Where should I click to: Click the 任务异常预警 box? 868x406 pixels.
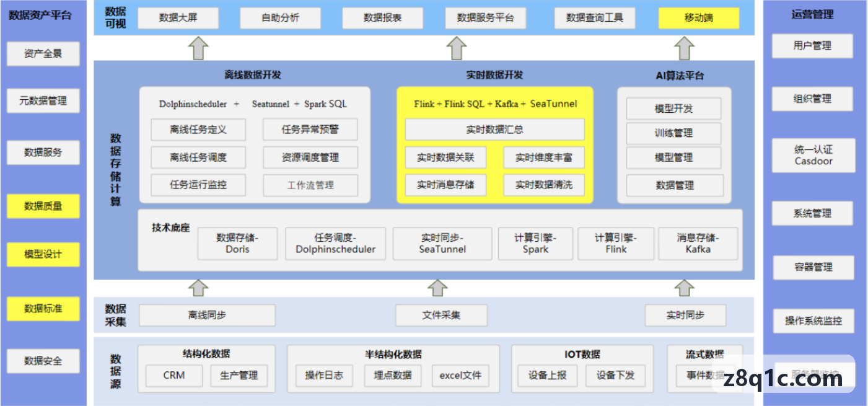(310, 130)
